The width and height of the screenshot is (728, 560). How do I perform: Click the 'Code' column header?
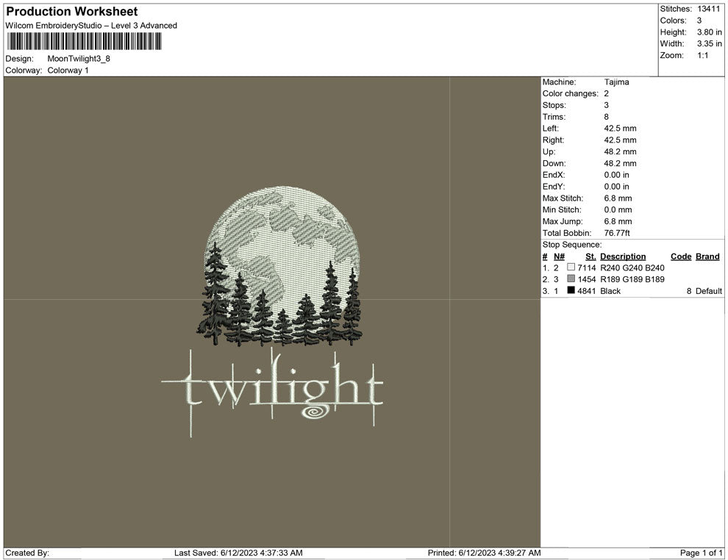click(x=681, y=256)
